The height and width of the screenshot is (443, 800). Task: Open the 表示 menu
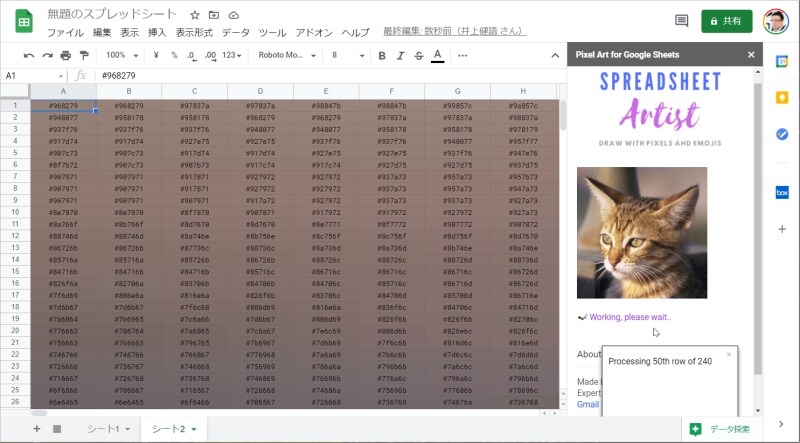coord(130,33)
